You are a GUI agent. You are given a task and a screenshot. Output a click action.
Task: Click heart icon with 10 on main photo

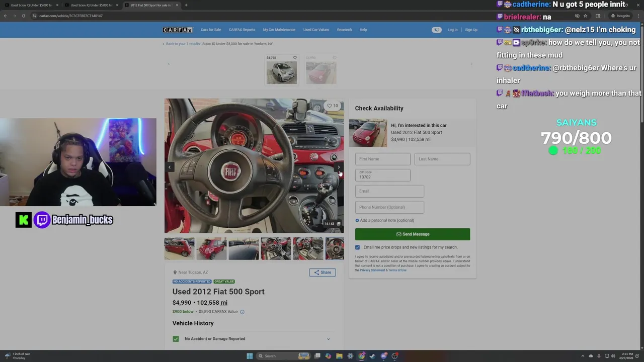[x=333, y=106]
